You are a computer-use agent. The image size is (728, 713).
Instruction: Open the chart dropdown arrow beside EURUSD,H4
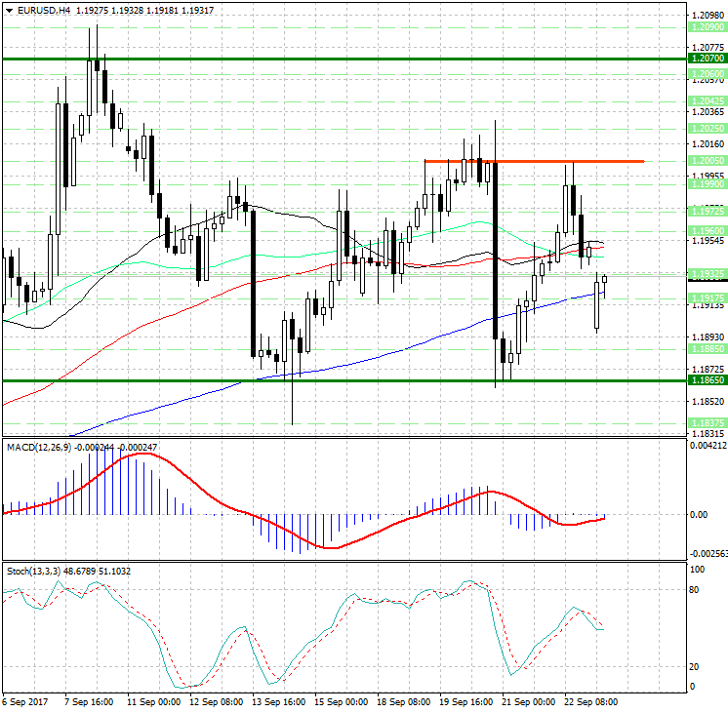10,10
